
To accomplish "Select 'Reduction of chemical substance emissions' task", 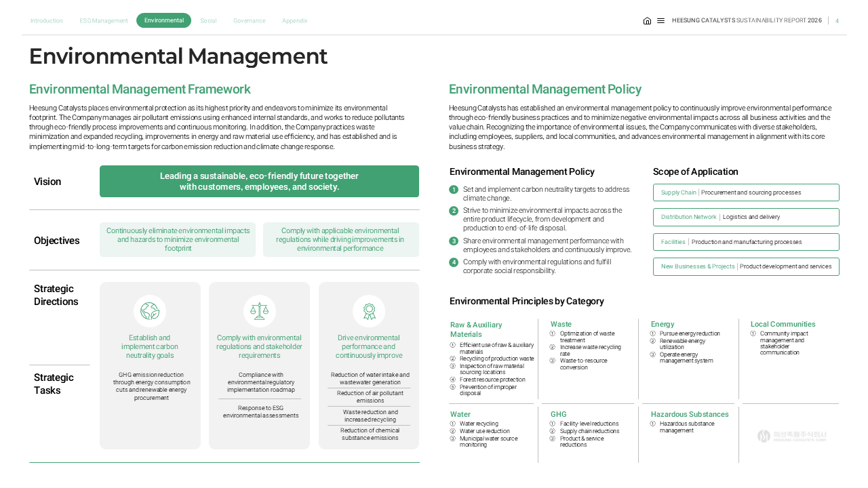I will point(369,434).
